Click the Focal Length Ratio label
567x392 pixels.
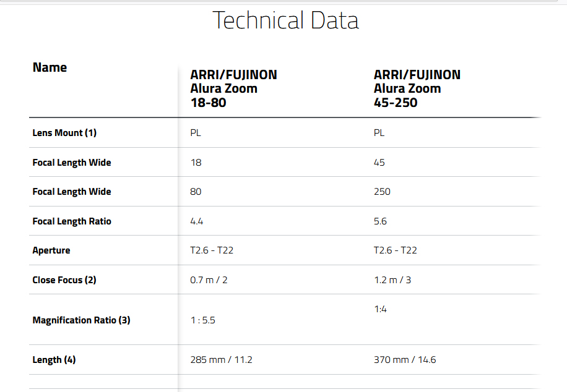click(72, 221)
